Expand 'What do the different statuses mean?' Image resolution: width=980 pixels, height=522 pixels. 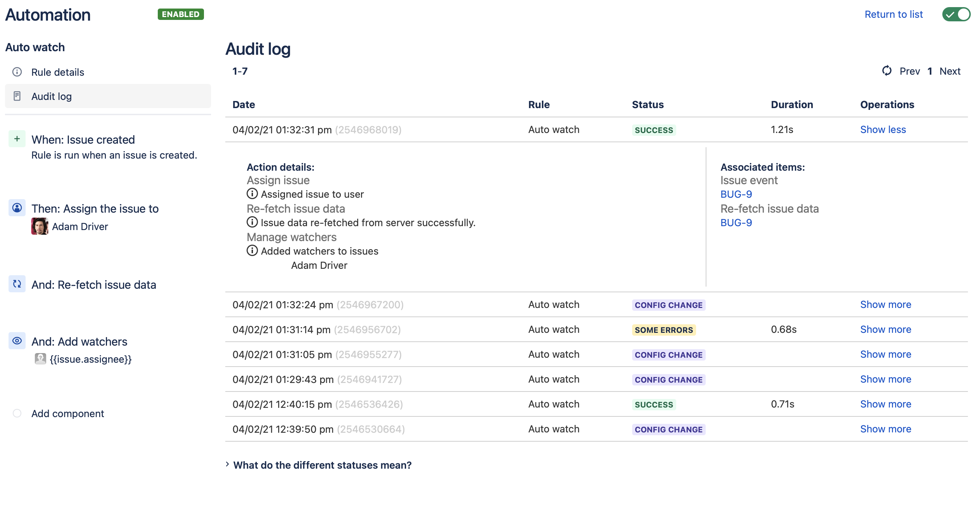point(322,465)
